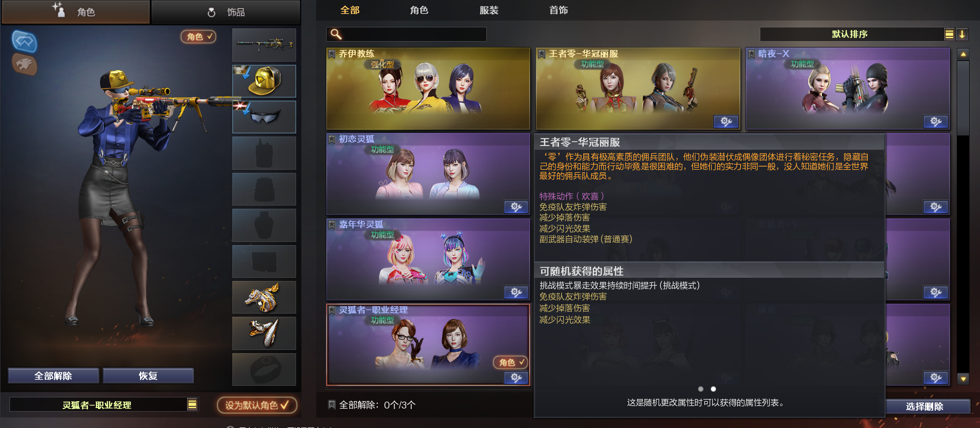This screenshot has height=428, width=980.
Task: Click the 恢复 button
Action: click(148, 376)
